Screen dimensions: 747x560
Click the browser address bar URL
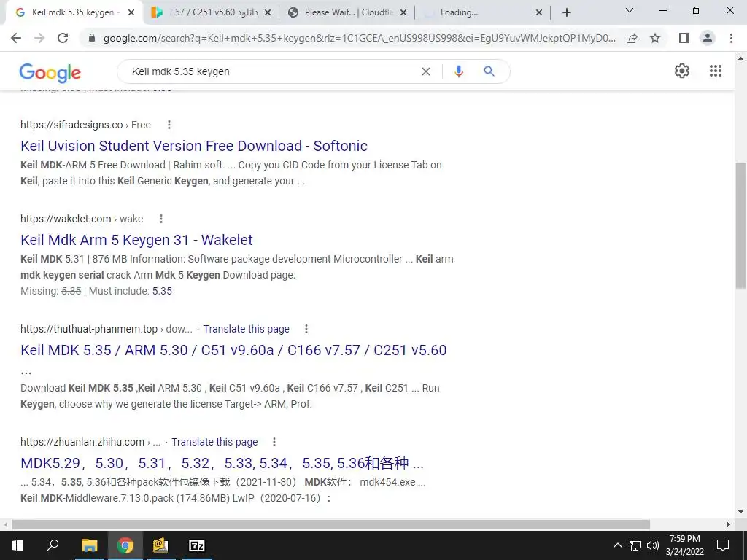click(359, 38)
